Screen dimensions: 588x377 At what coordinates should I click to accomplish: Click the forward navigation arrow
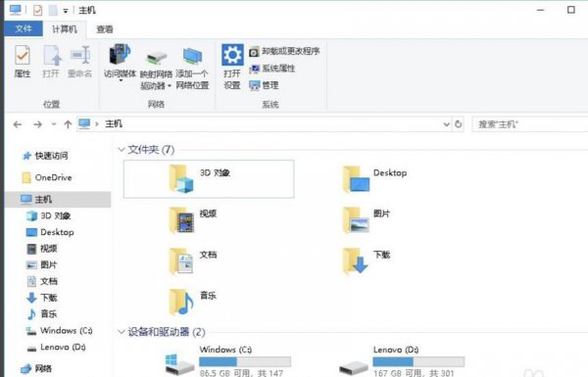pyautogui.click(x=37, y=124)
